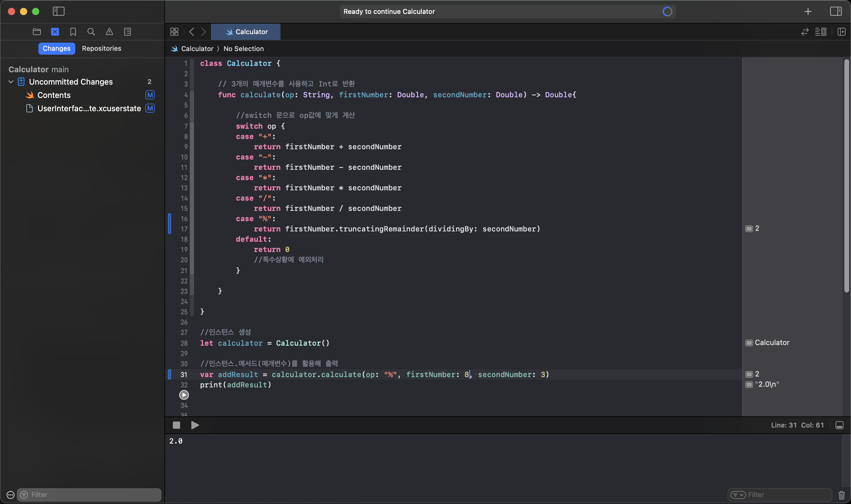This screenshot has height=504, width=851.
Task: Select the Contents swift file
Action: click(x=54, y=95)
